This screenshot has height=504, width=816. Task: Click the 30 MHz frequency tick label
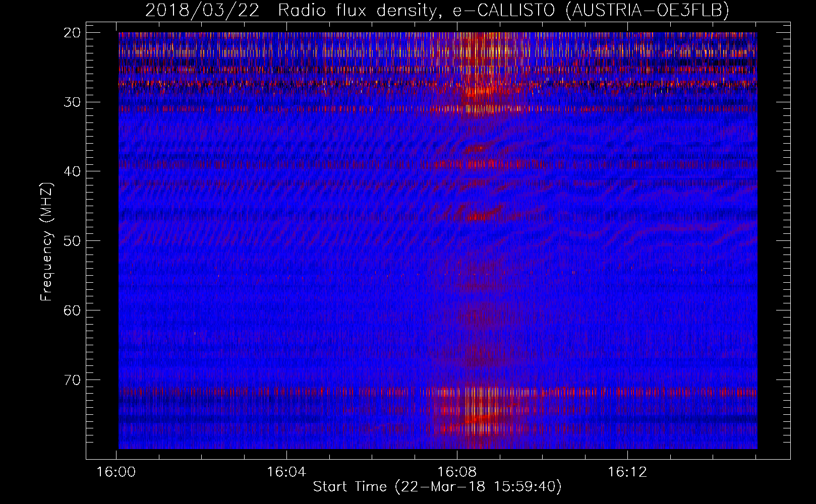click(73, 102)
